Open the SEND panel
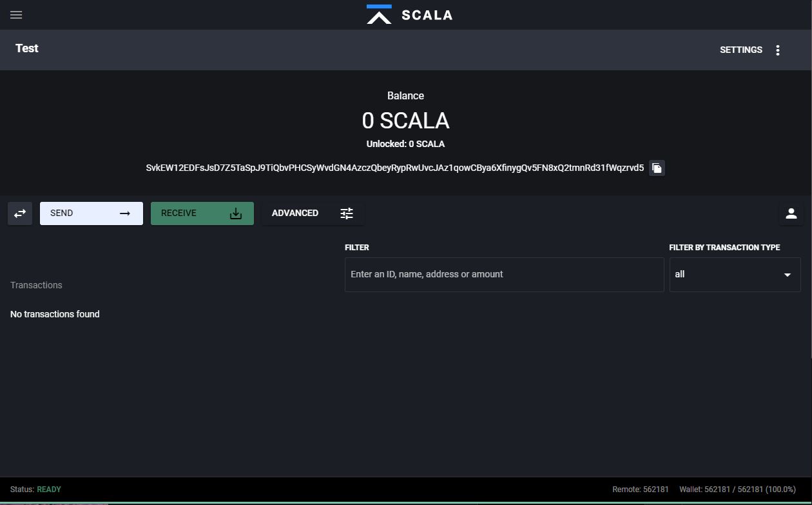Image resolution: width=812 pixels, height=505 pixels. tap(92, 213)
